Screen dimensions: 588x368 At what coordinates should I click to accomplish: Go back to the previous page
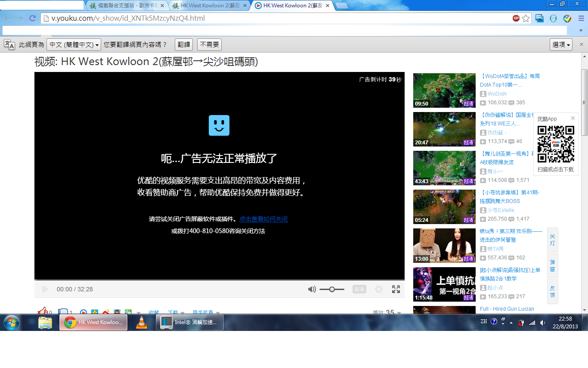(7, 18)
